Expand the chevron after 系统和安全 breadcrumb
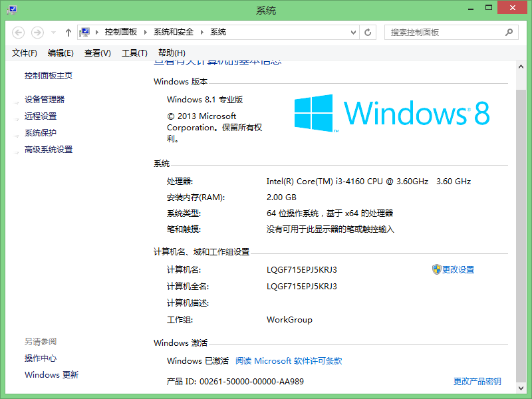Image resolution: width=532 pixels, height=399 pixels. tap(201, 32)
